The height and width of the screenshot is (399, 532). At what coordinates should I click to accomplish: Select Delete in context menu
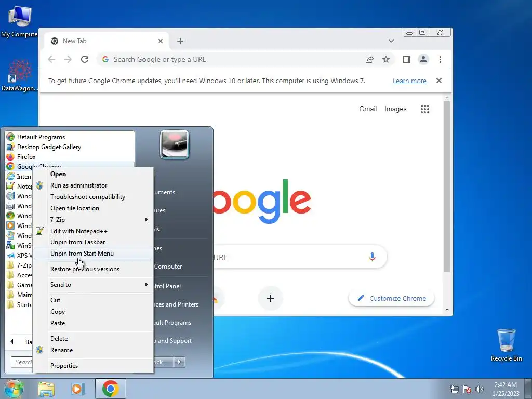94,339
